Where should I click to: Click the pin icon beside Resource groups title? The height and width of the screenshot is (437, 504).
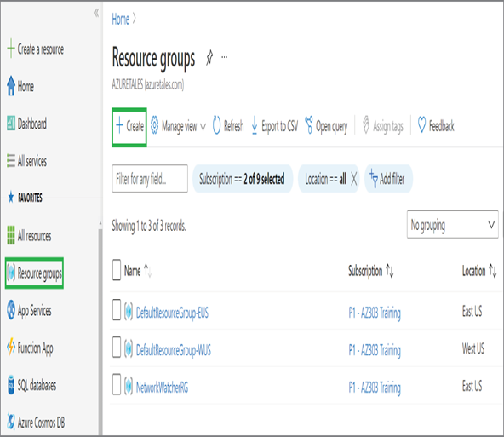[209, 58]
